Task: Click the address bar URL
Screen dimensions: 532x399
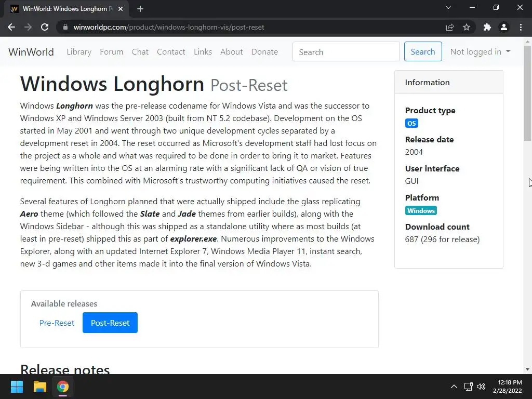Action: pyautogui.click(x=169, y=27)
